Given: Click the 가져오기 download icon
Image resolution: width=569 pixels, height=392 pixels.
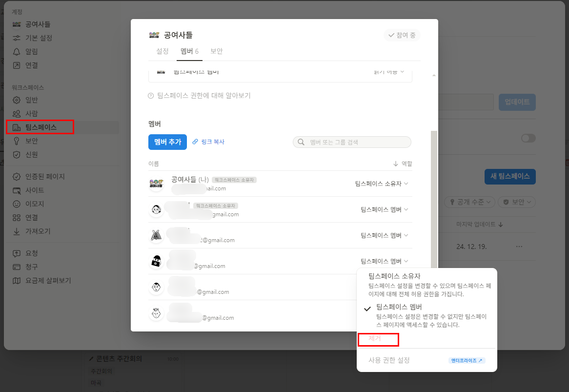Looking at the screenshot, I should point(16,231).
